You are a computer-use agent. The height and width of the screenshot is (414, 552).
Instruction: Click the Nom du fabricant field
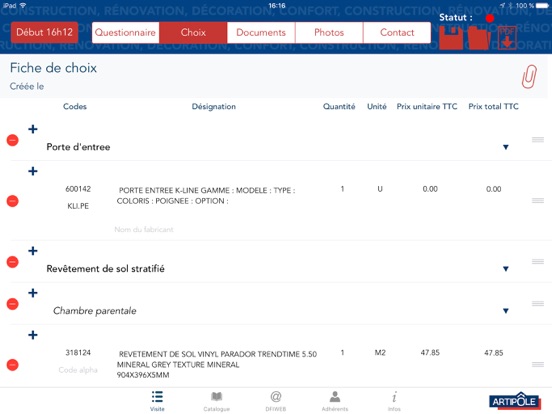click(144, 230)
